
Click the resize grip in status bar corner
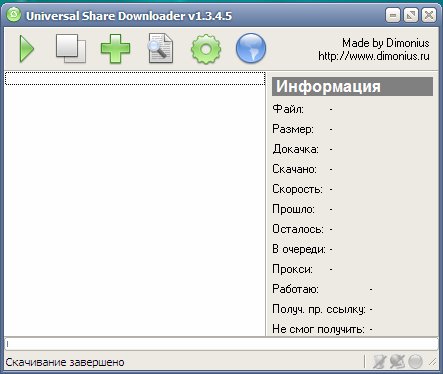433,362
